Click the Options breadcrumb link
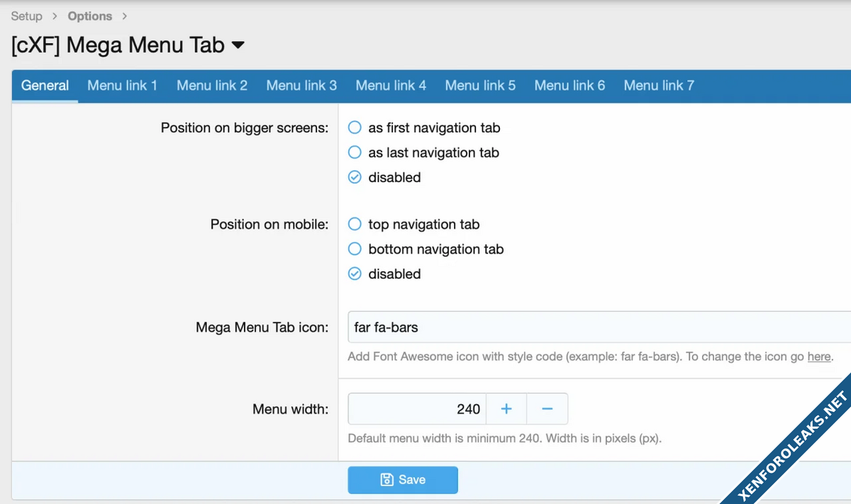Image resolution: width=851 pixels, height=504 pixels. (x=90, y=16)
